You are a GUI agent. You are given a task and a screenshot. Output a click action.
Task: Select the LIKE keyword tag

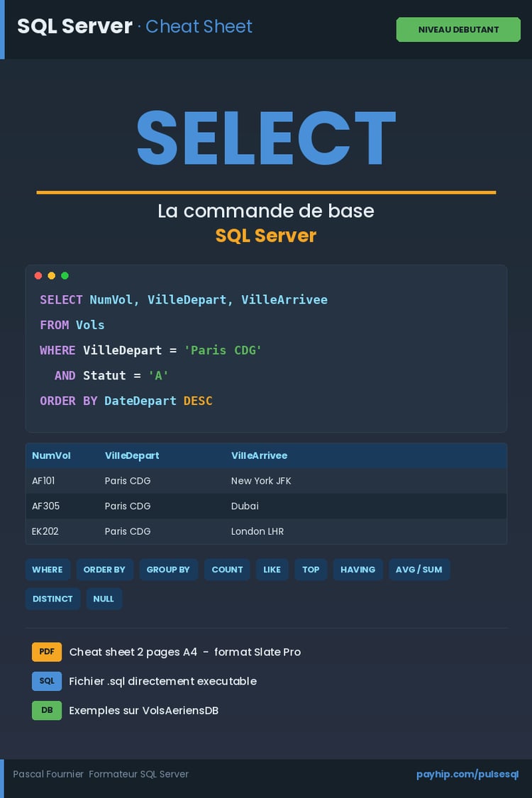272,570
